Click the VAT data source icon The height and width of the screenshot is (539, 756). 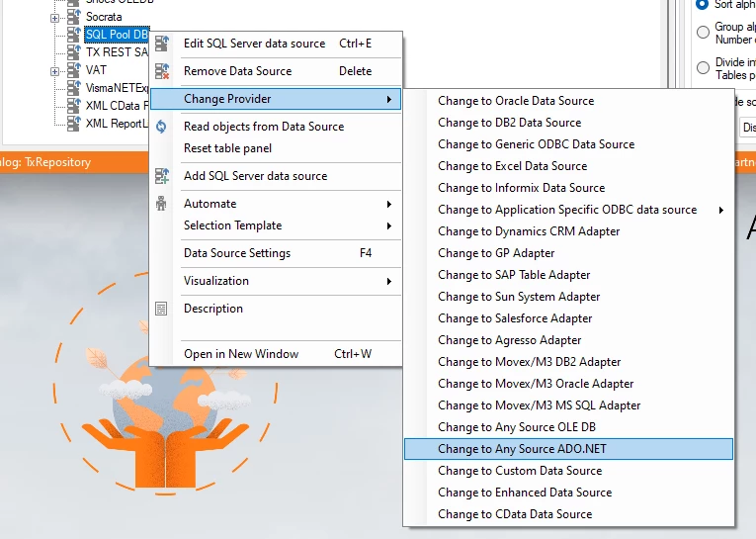74,70
